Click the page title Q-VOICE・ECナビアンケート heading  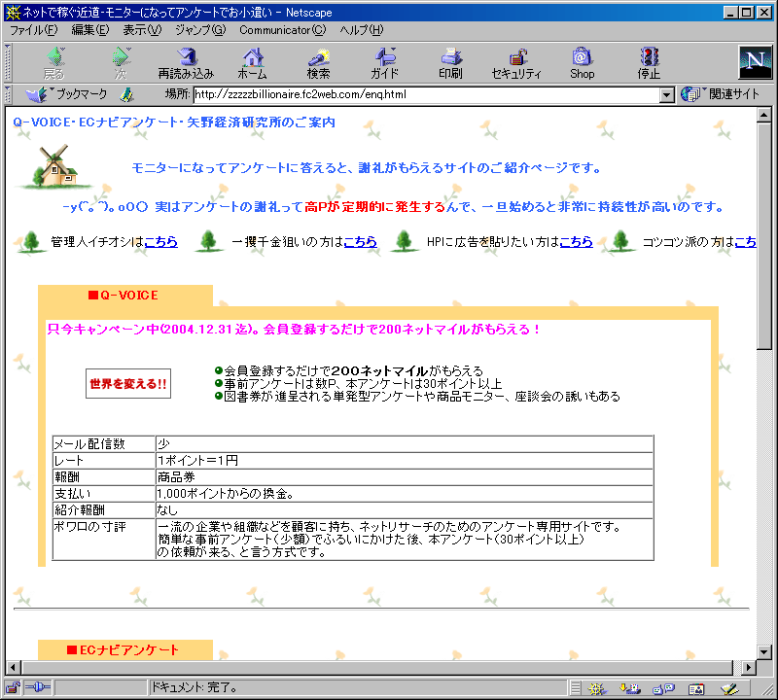tap(174, 122)
